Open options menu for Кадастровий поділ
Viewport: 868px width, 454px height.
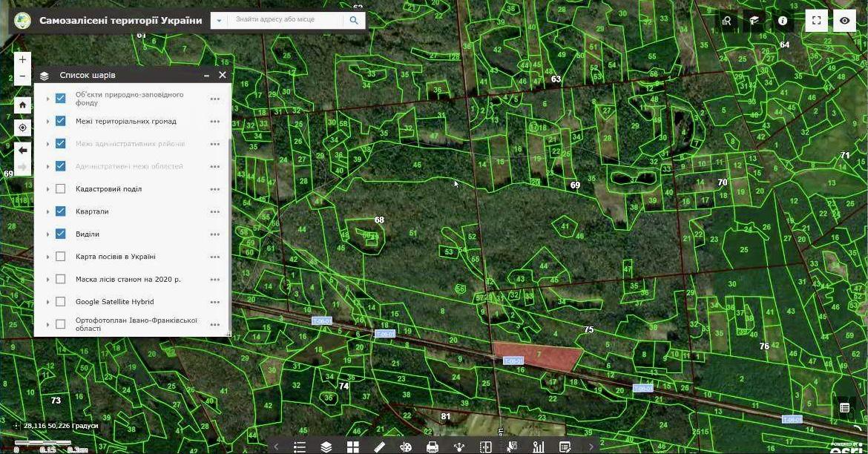[215, 189]
